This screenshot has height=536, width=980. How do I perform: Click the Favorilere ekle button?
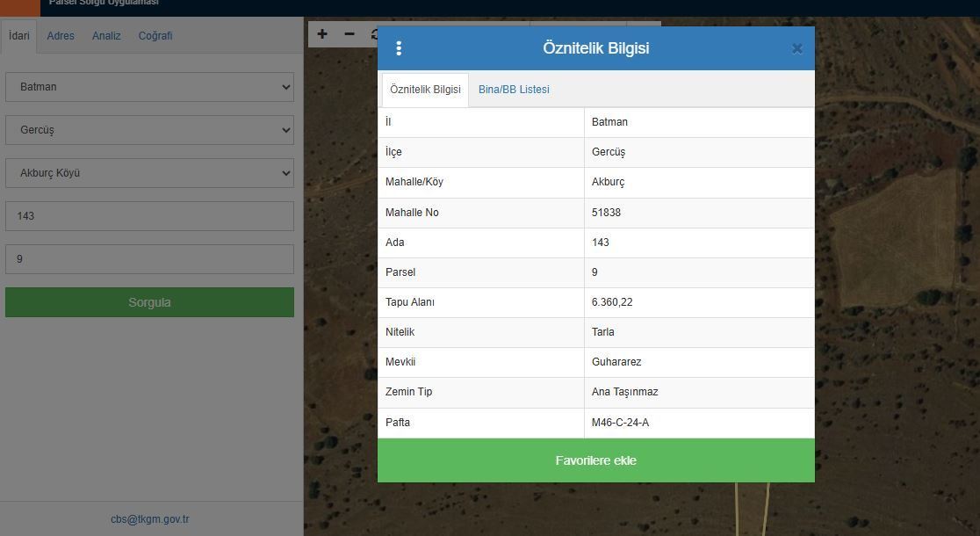pos(595,460)
